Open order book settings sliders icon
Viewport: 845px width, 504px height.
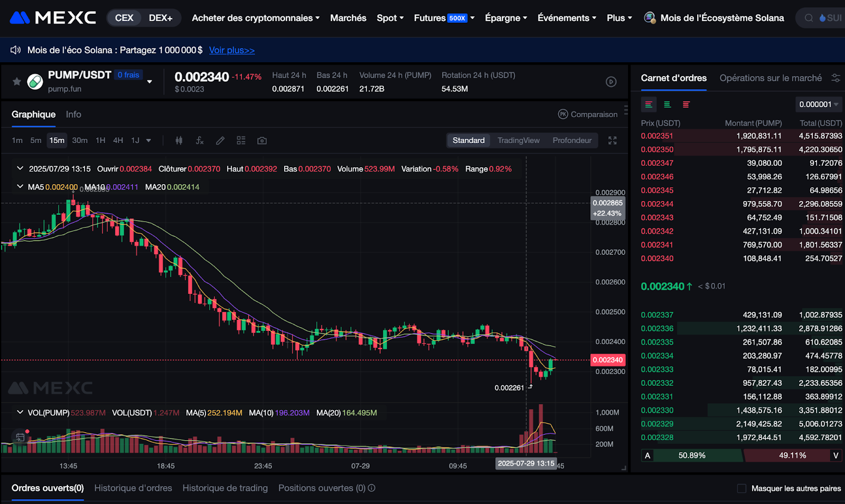tap(835, 78)
